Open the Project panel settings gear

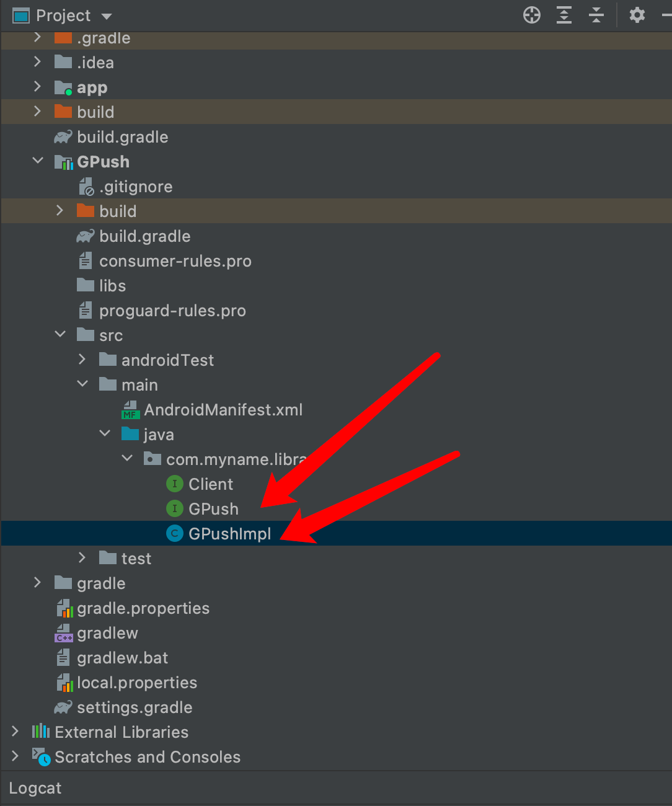pos(637,15)
